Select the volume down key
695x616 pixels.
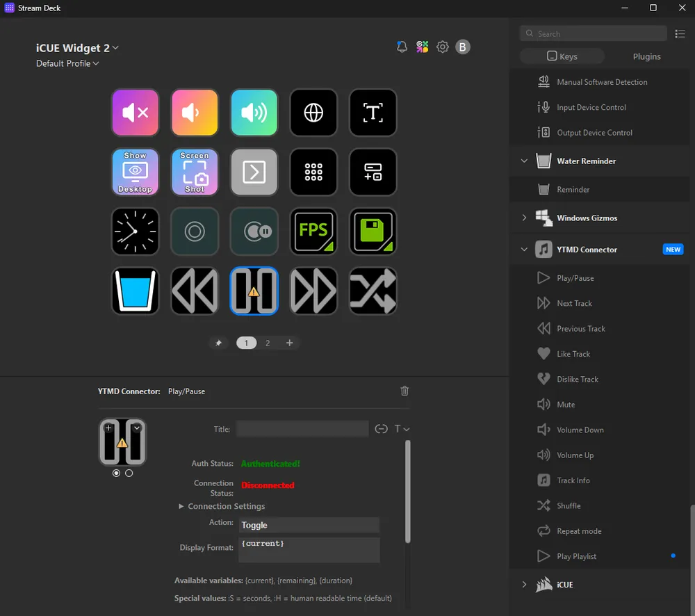point(195,113)
